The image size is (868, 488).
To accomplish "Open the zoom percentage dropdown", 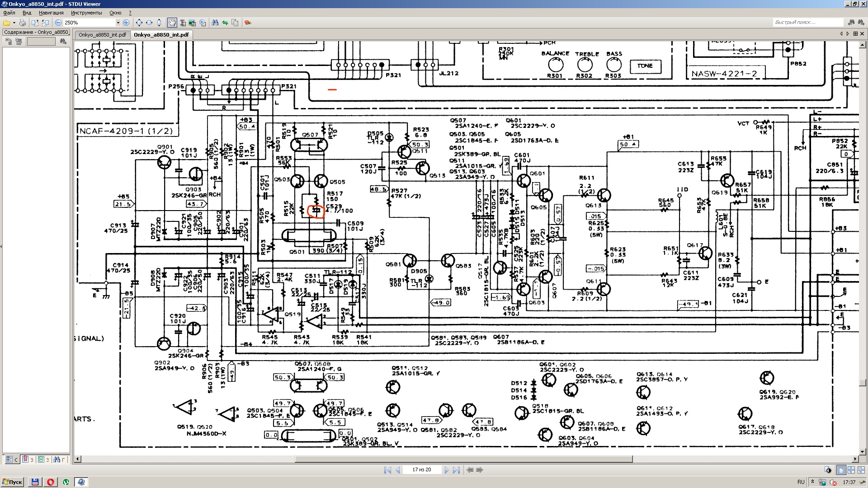I will click(118, 23).
